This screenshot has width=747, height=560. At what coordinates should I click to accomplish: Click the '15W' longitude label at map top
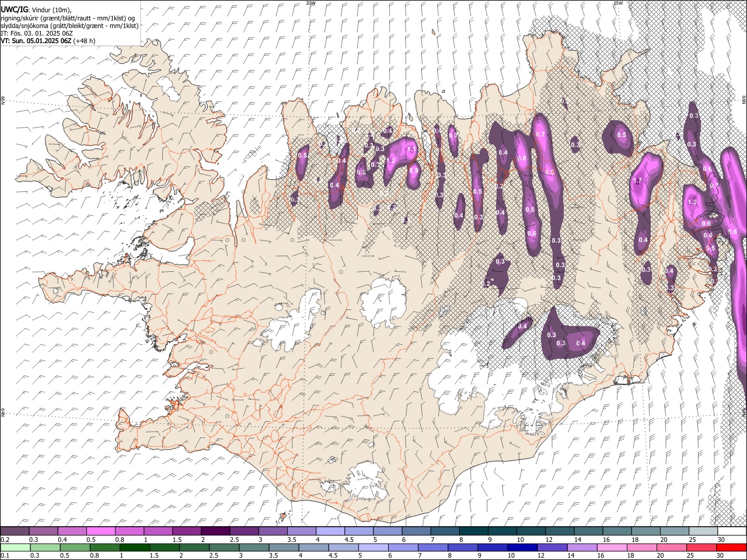pyautogui.click(x=618, y=3)
